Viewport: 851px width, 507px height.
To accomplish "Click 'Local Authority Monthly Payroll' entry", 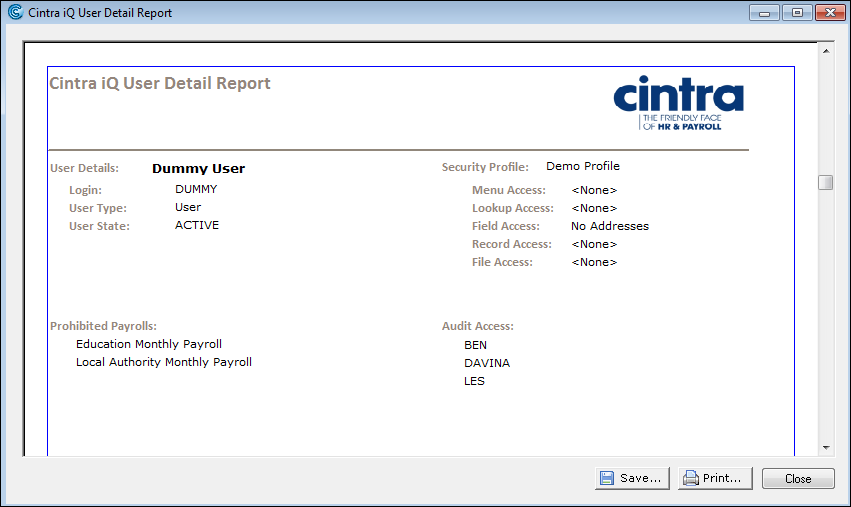I will (x=164, y=362).
